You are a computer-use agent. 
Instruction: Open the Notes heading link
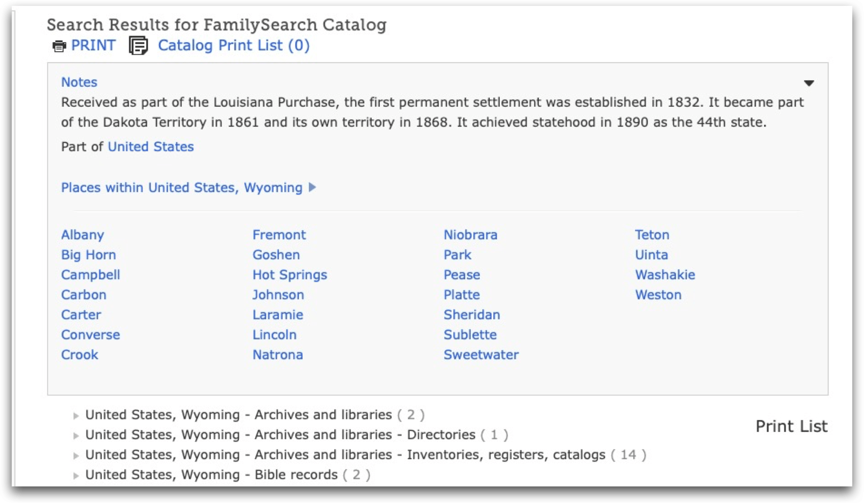click(79, 82)
